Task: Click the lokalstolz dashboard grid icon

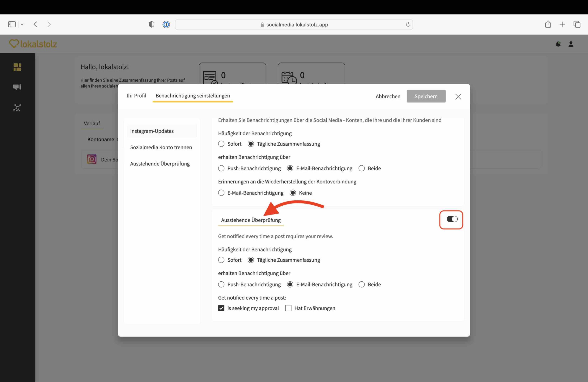Action: tap(17, 67)
